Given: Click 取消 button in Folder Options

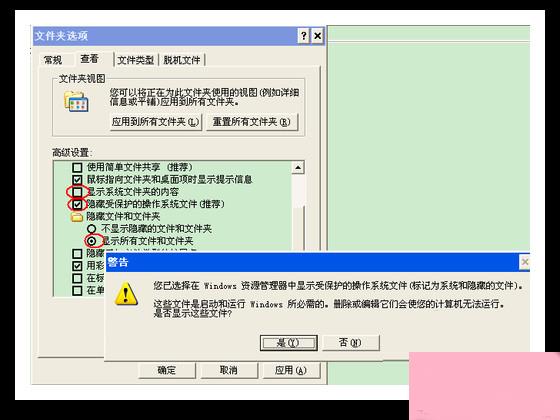Looking at the screenshot, I should [229, 370].
